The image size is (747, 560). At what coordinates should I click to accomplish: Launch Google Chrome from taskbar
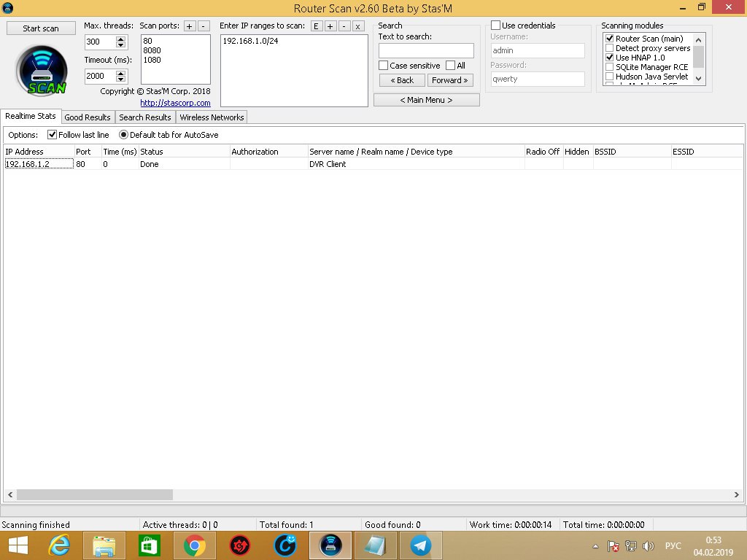(194, 545)
